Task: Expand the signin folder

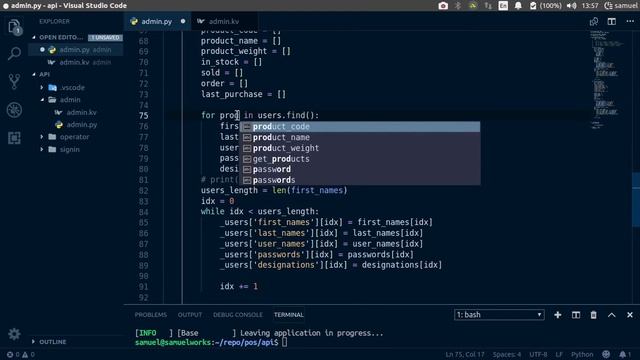Action: click(42, 149)
